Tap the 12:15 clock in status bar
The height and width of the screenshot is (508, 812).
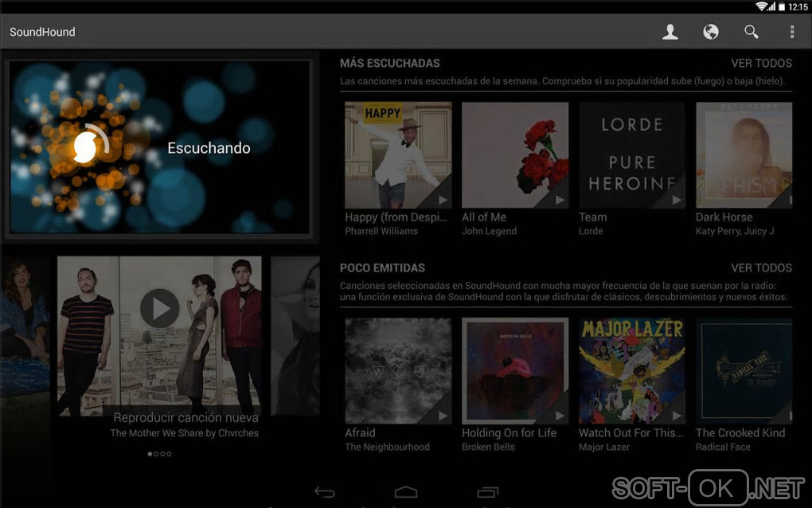(x=798, y=6)
